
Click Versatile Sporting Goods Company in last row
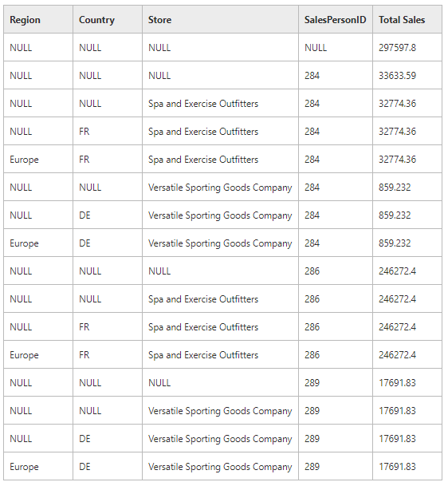(220, 467)
